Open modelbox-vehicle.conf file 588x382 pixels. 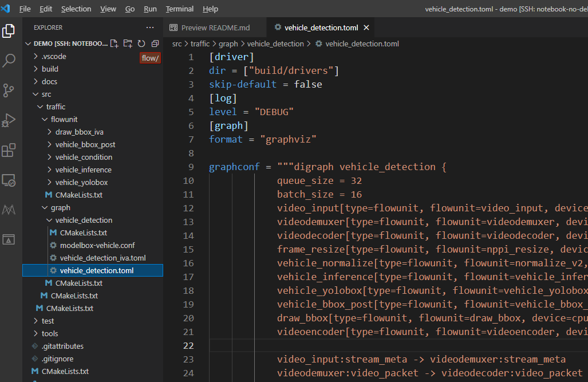[93, 246]
